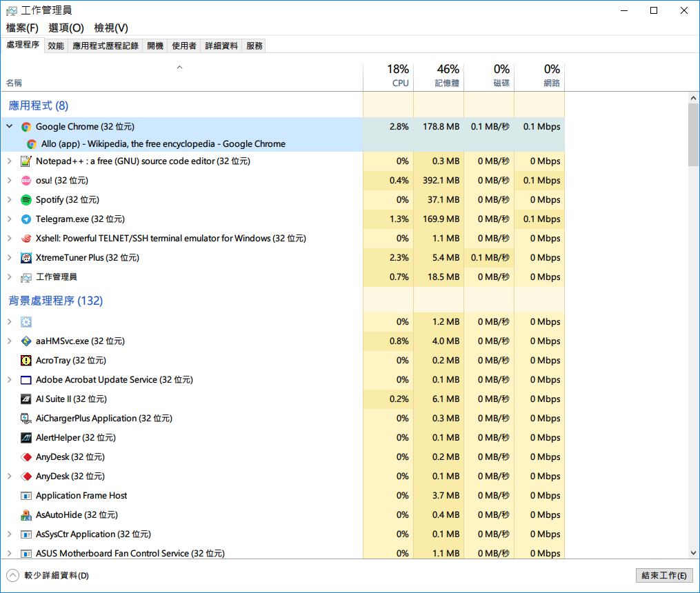
Task: Switch to the 效能 tab
Action: 56,46
